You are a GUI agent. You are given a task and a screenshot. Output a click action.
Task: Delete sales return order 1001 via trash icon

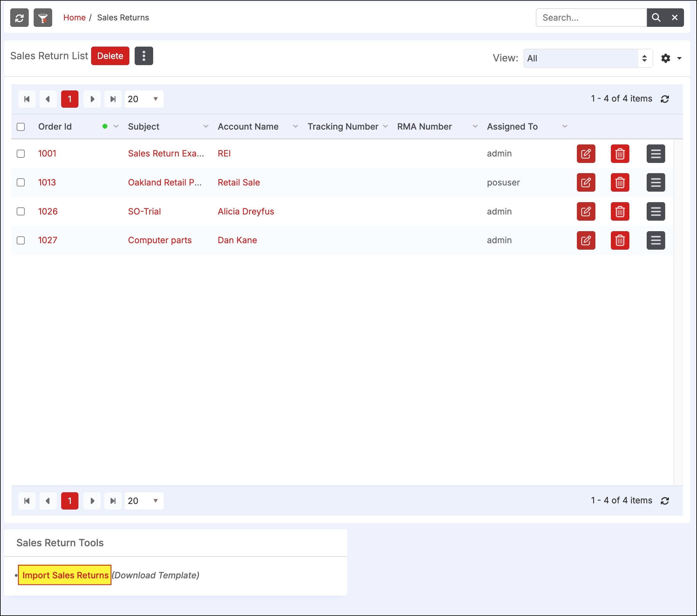tap(620, 154)
